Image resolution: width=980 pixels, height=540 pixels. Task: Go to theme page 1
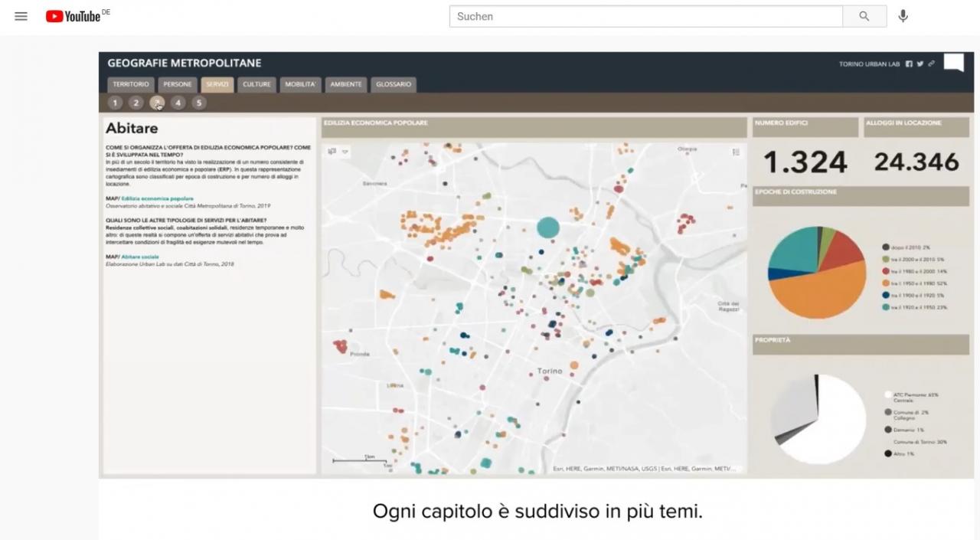point(115,103)
